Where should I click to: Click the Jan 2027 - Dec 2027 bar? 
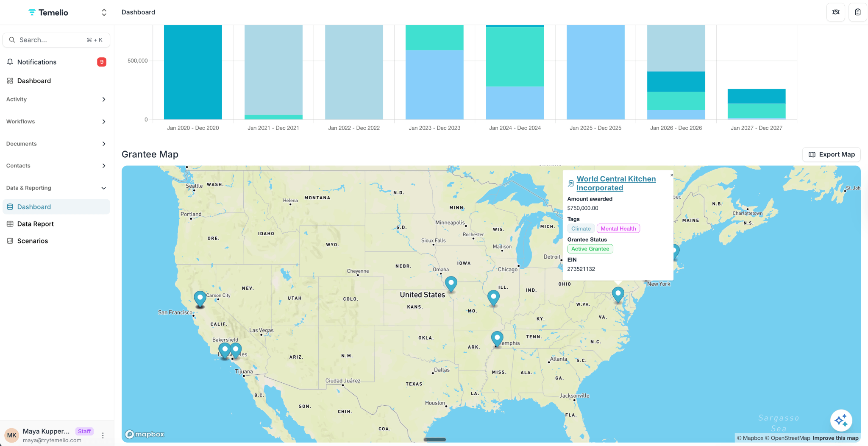pyautogui.click(x=757, y=104)
